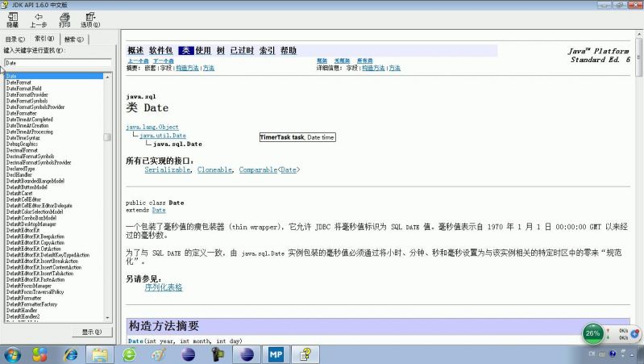Open 概述 in the doc navigation bar
Image resolution: width=644 pixels, height=364 pixels.
point(135,50)
